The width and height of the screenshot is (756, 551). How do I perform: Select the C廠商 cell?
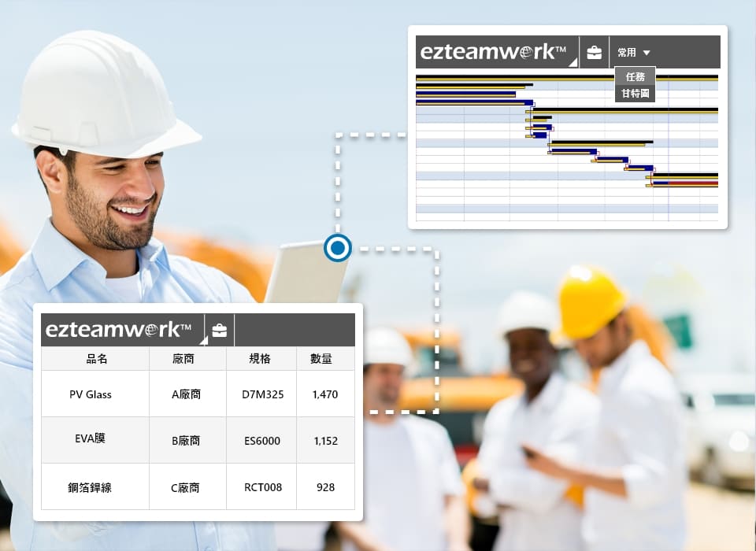coord(187,486)
